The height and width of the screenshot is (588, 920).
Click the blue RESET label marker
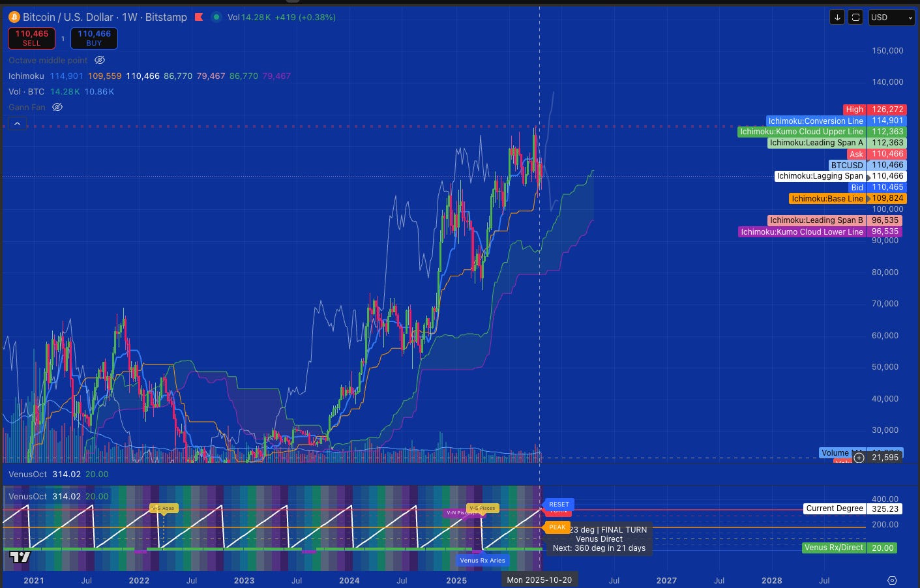tap(559, 505)
